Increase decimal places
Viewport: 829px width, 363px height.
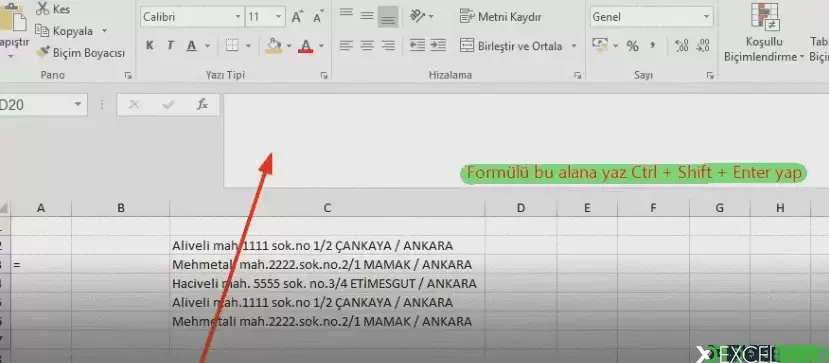(682, 46)
